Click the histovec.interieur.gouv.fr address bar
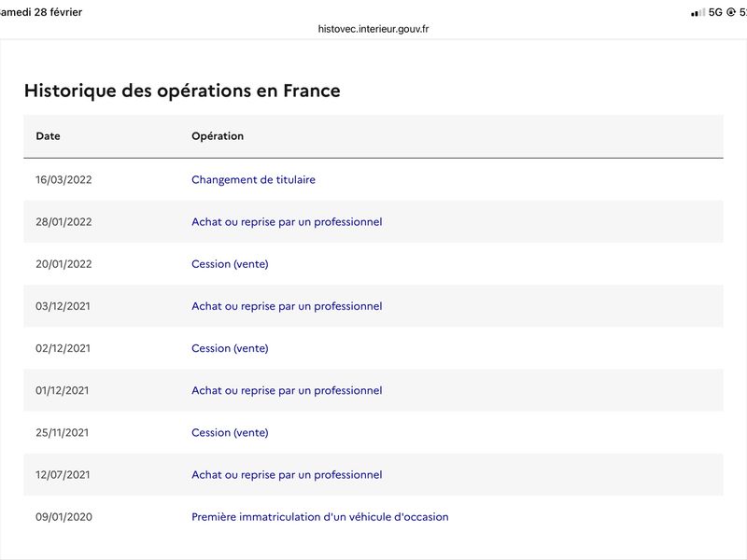This screenshot has width=747, height=560. pyautogui.click(x=373, y=29)
